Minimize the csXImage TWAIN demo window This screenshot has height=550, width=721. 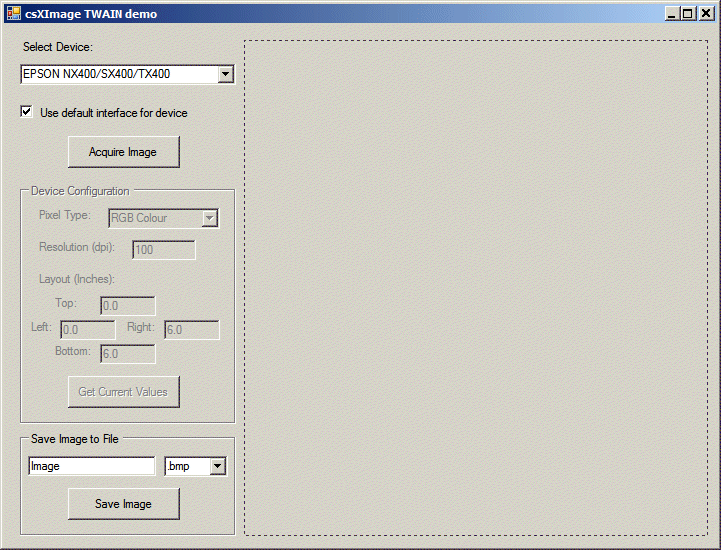672,13
